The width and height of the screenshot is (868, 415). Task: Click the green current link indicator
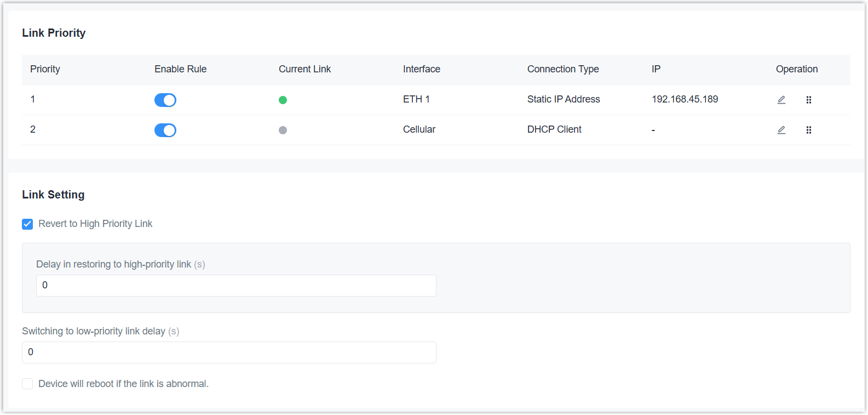pos(283,100)
